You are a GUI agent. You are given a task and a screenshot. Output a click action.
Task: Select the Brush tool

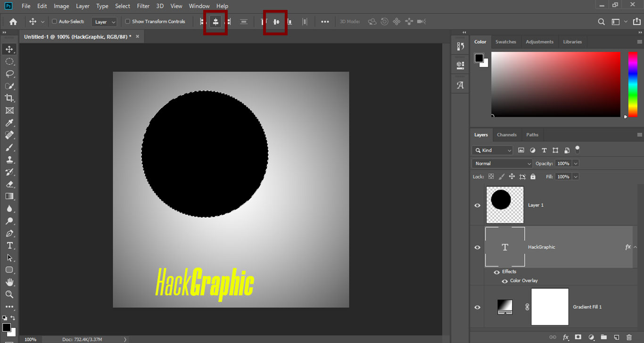point(9,147)
